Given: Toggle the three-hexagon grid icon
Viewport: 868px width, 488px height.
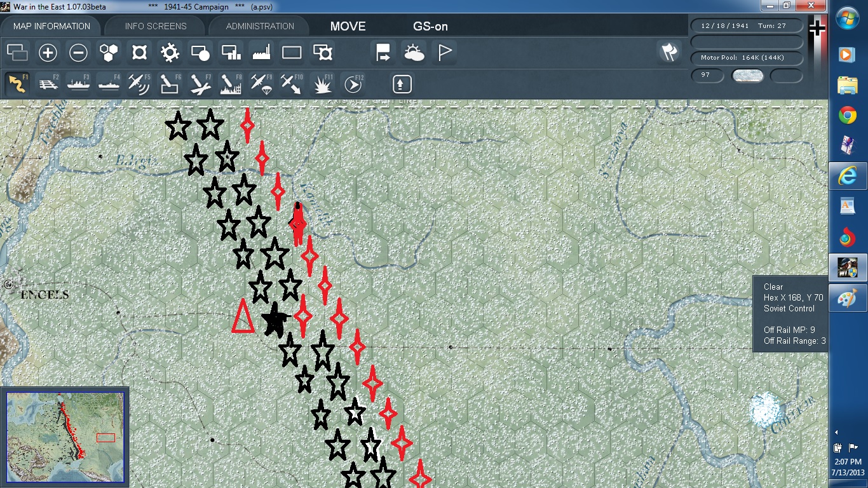Looking at the screenshot, I should tap(109, 53).
